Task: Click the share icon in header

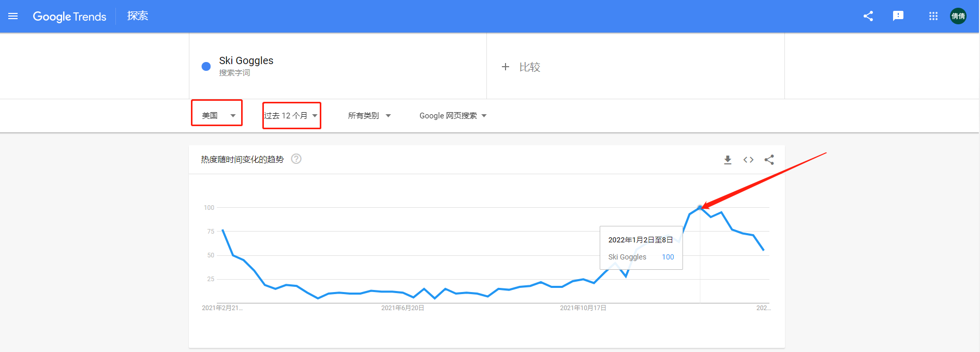Action: [868, 16]
